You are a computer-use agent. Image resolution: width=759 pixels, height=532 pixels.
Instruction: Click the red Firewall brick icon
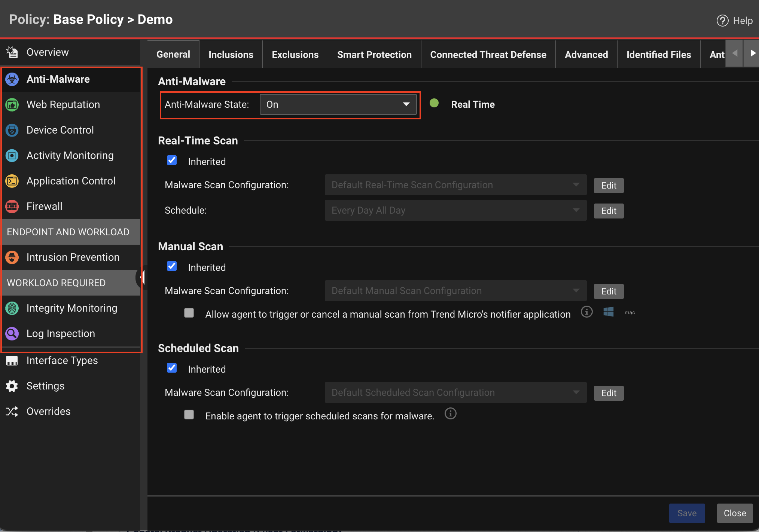[x=12, y=207]
